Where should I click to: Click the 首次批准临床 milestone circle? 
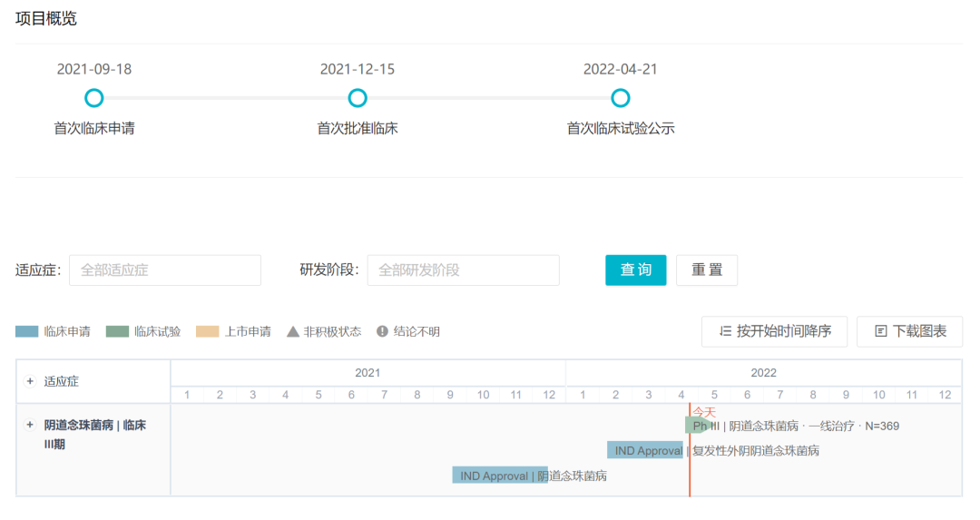[358, 98]
